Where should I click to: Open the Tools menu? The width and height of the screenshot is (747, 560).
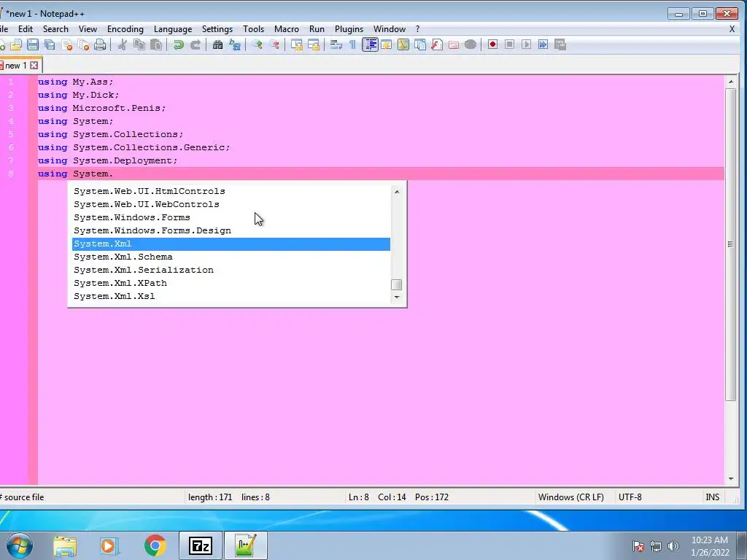[253, 29]
